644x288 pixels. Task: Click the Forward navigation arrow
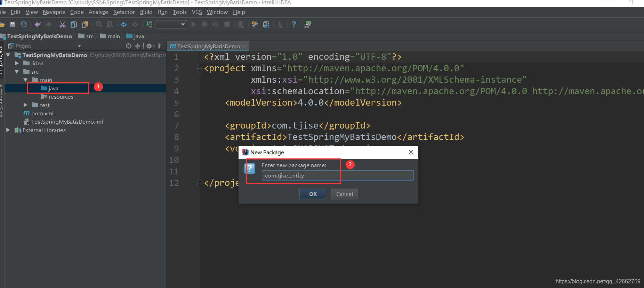[x=135, y=24]
